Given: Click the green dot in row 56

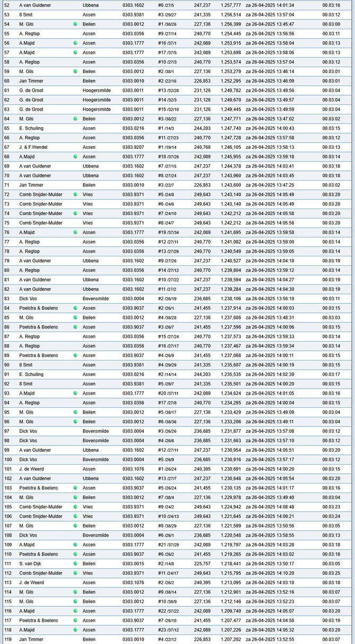Looking at the screenshot, I should (x=75, y=43).
